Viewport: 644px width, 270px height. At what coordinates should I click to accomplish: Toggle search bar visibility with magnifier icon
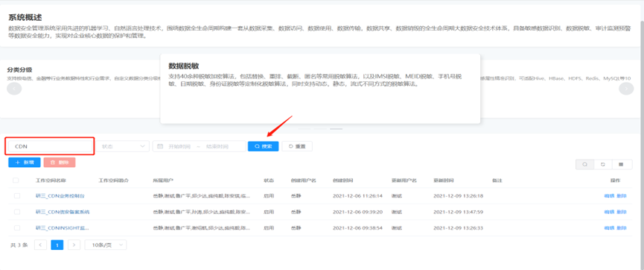click(x=584, y=164)
